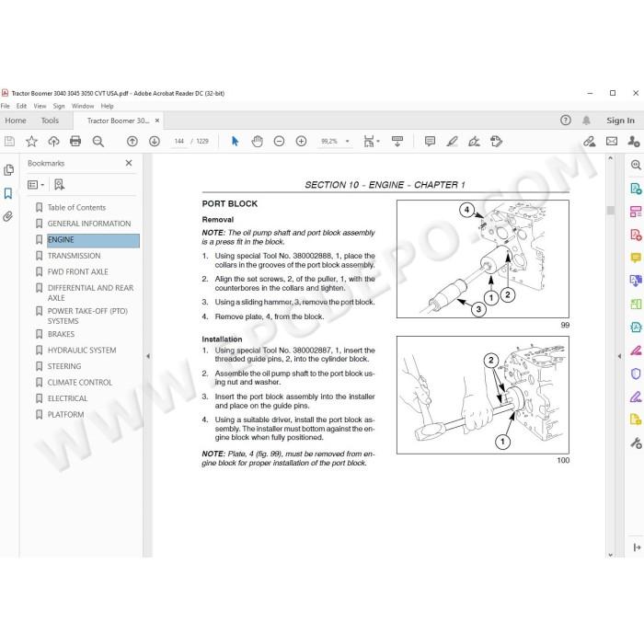
Task: Show the Page Thumbnails panel
Action: pyautogui.click(x=8, y=169)
